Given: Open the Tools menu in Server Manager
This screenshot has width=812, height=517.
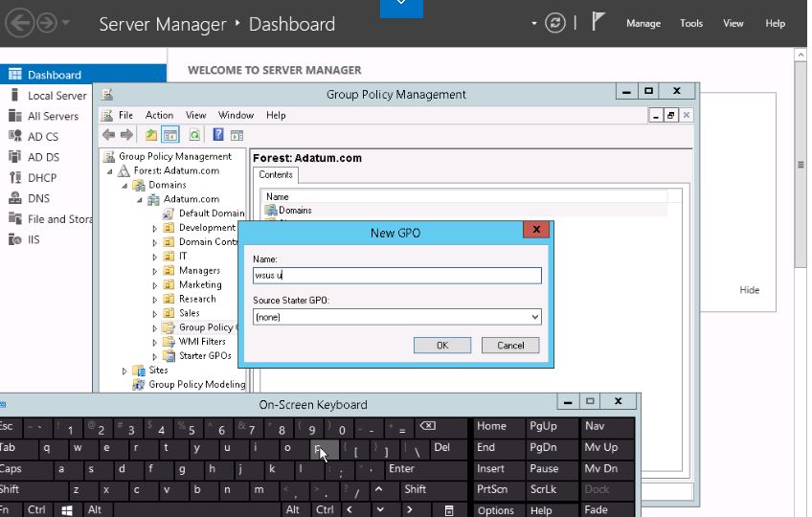Looking at the screenshot, I should (691, 23).
